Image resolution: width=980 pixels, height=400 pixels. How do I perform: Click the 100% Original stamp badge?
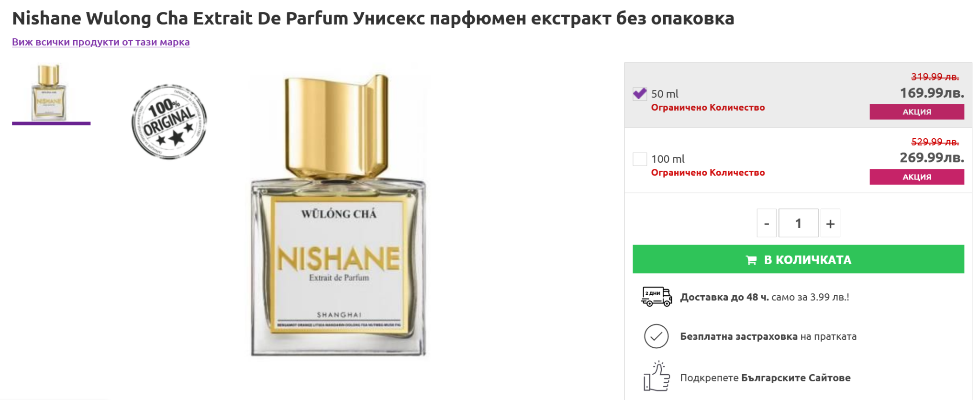[x=169, y=122]
